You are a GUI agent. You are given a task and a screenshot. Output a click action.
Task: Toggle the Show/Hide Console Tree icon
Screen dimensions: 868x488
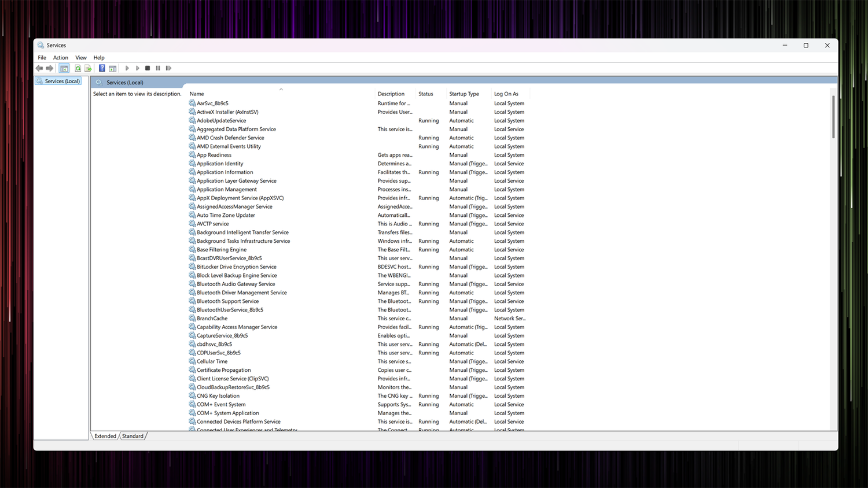click(x=64, y=68)
